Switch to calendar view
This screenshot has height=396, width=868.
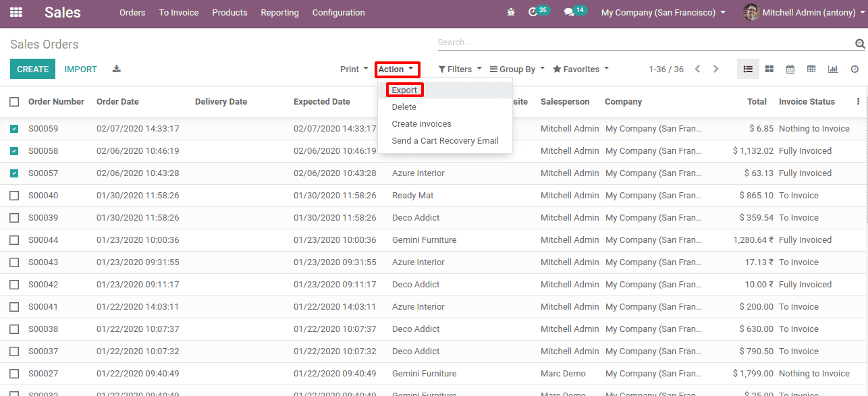point(790,69)
